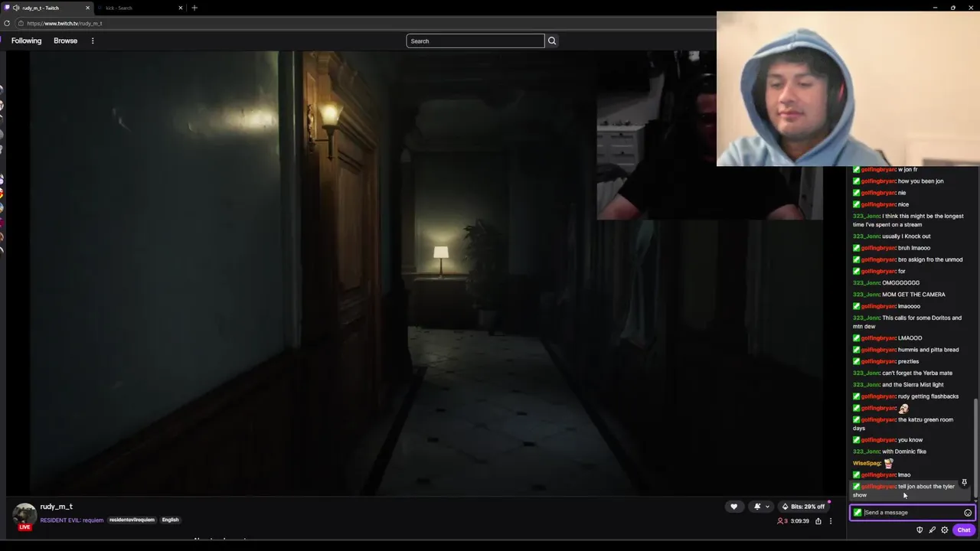Image resolution: width=980 pixels, height=551 pixels.
Task: Open the Following page
Action: (x=26, y=41)
